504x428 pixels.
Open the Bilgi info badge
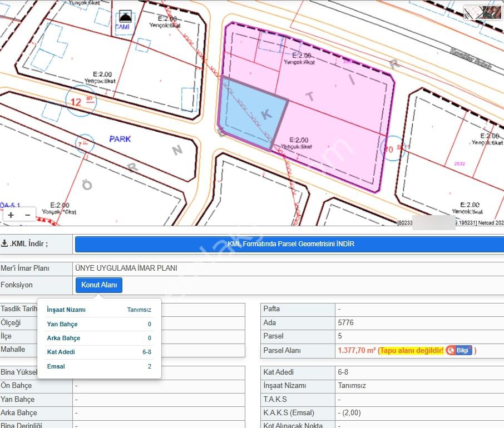[x=459, y=350]
